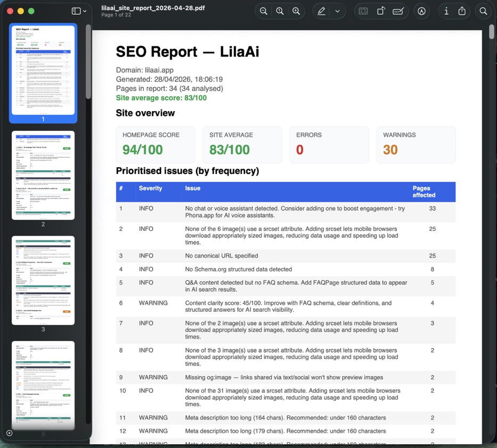Select page 1 thumbnail

coord(43,70)
